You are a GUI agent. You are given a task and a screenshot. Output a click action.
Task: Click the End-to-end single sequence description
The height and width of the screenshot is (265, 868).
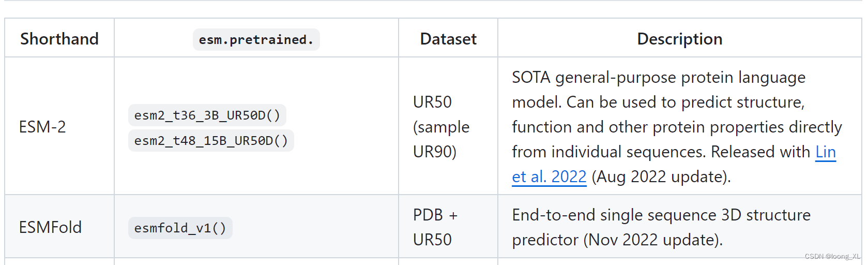661,227
